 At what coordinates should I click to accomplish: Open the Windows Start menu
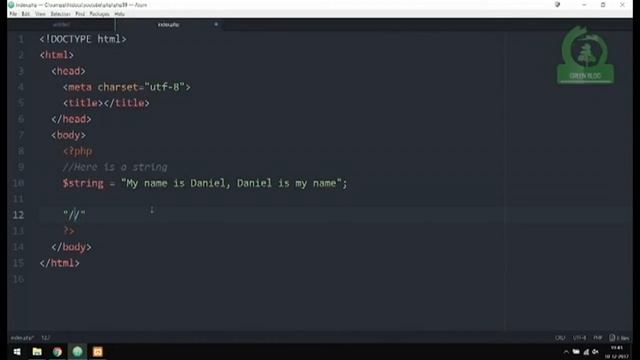pyautogui.click(x=17, y=352)
